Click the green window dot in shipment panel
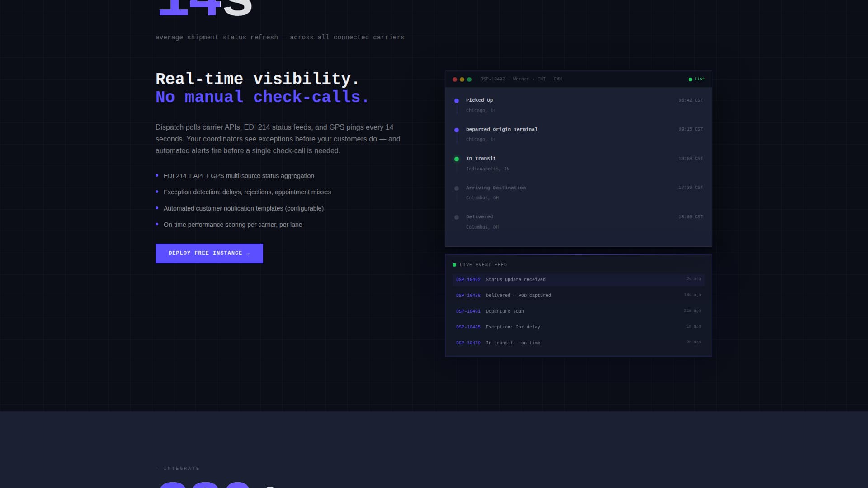The width and height of the screenshot is (868, 488). 469,80
